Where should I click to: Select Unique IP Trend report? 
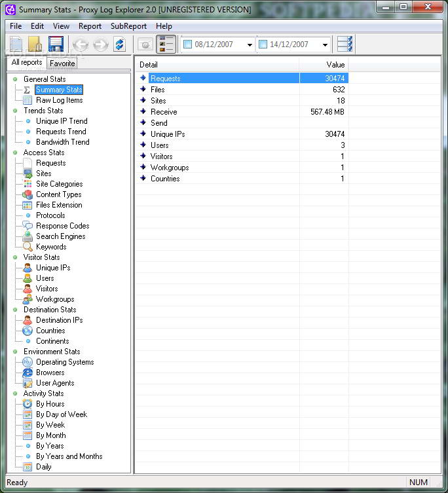(62, 121)
